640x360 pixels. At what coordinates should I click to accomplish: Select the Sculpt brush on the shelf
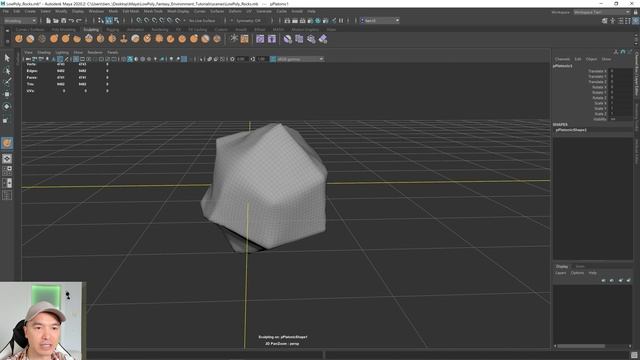tap(19, 39)
